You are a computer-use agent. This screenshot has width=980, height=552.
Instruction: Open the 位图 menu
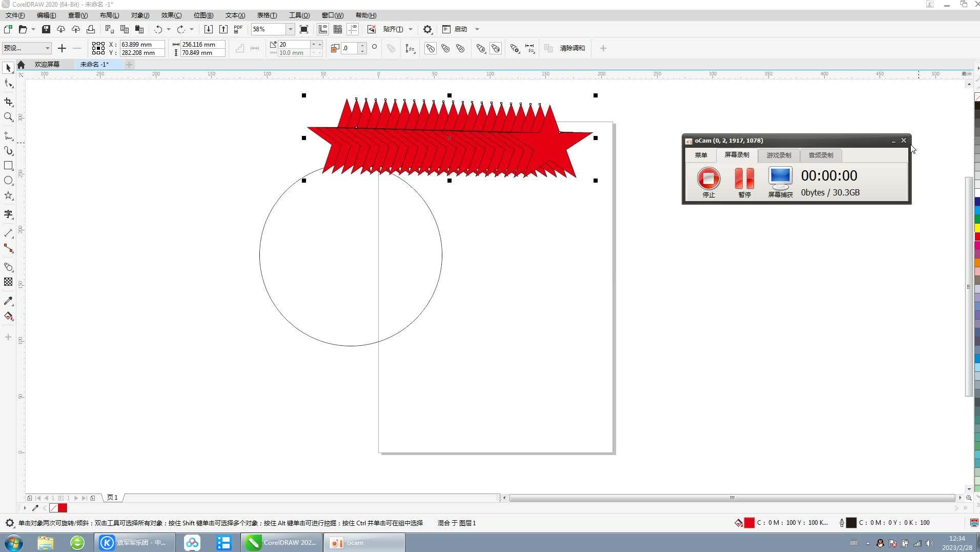[x=203, y=15]
